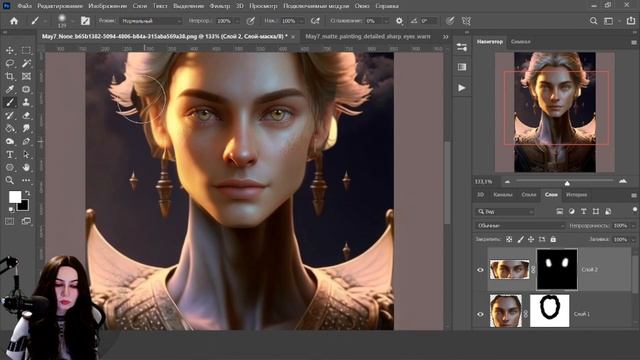This screenshot has width=640, height=360.
Task: Toggle the brush settings panel
Action: (85, 21)
